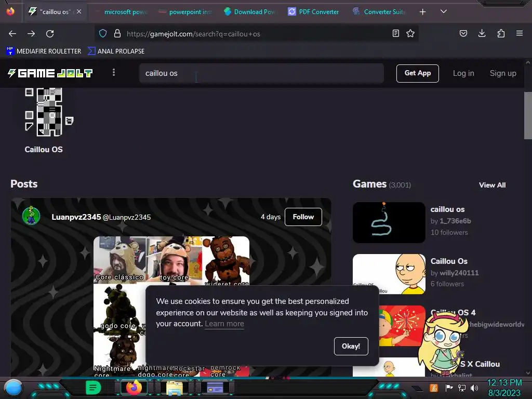532x399 pixels.
Task: Click the Get App button
Action: pyautogui.click(x=417, y=73)
